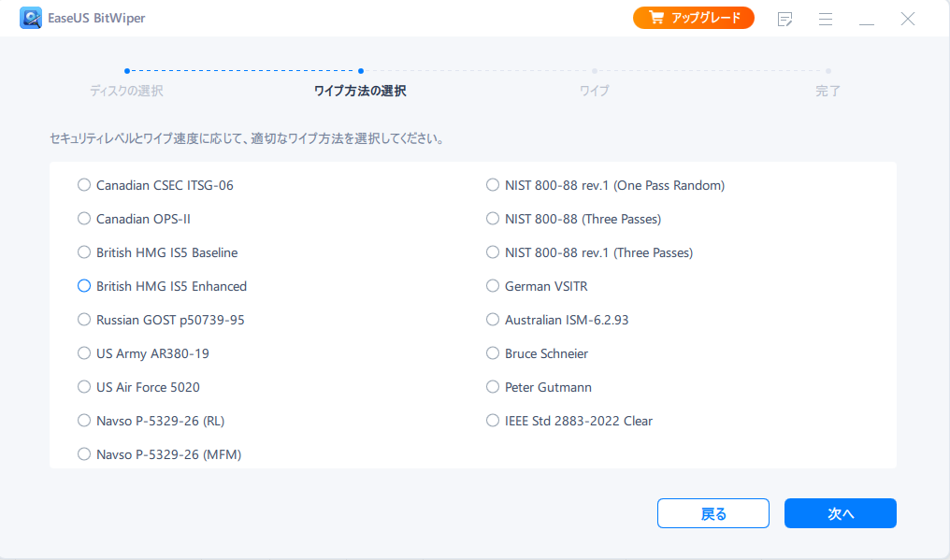Click the ワイプ step indicator dot

click(594, 69)
